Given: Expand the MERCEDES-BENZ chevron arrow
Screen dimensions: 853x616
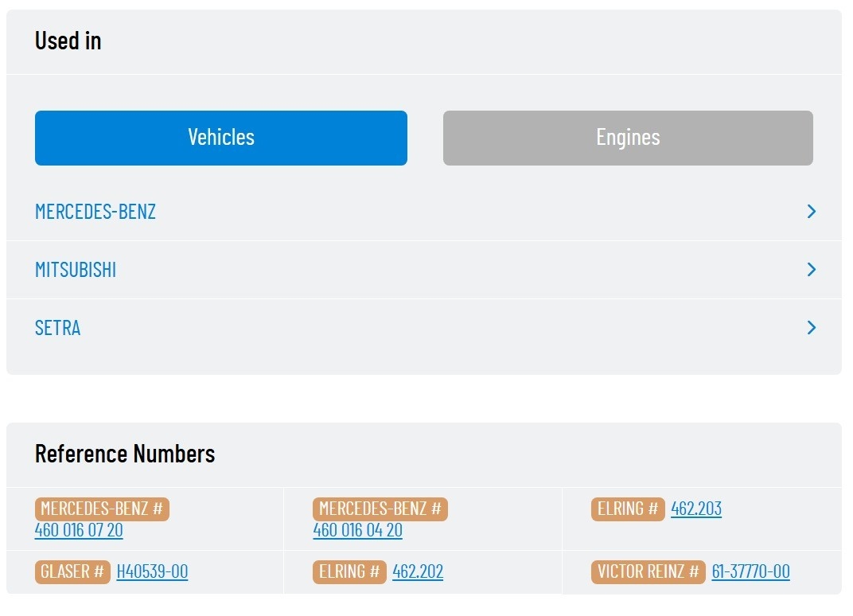Looking at the screenshot, I should pyautogui.click(x=811, y=211).
